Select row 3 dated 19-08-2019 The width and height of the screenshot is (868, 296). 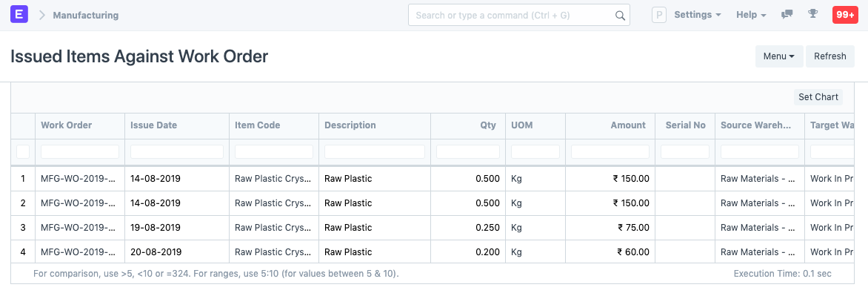click(x=432, y=227)
